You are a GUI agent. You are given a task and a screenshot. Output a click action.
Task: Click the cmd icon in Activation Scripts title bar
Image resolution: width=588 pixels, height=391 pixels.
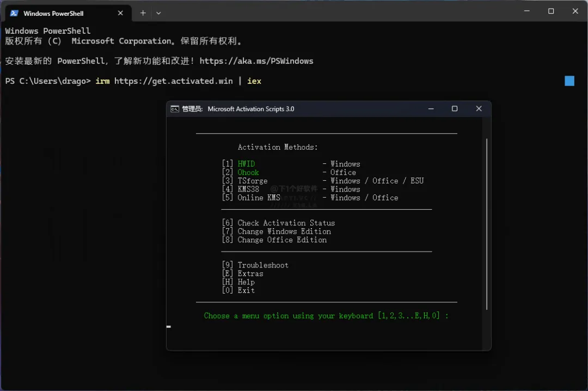point(175,109)
